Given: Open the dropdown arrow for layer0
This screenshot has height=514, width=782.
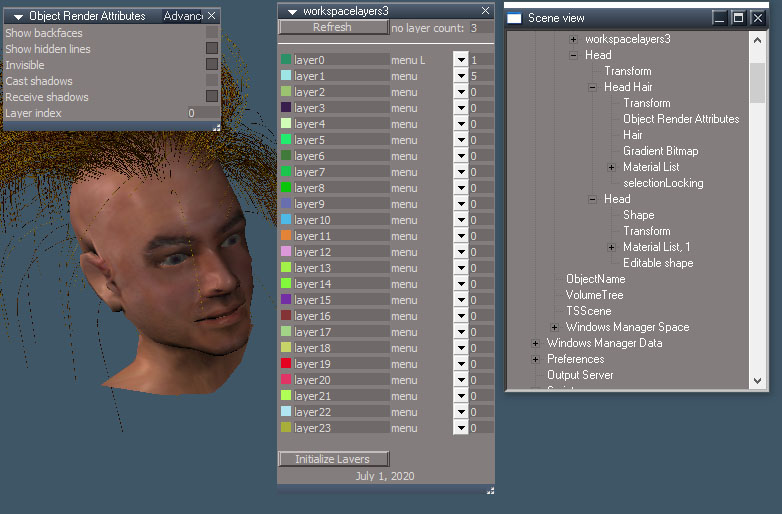Looking at the screenshot, I should pos(461,60).
